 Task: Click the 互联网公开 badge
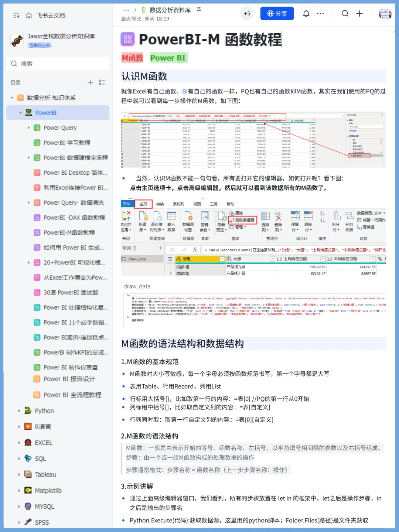[x=40, y=45]
